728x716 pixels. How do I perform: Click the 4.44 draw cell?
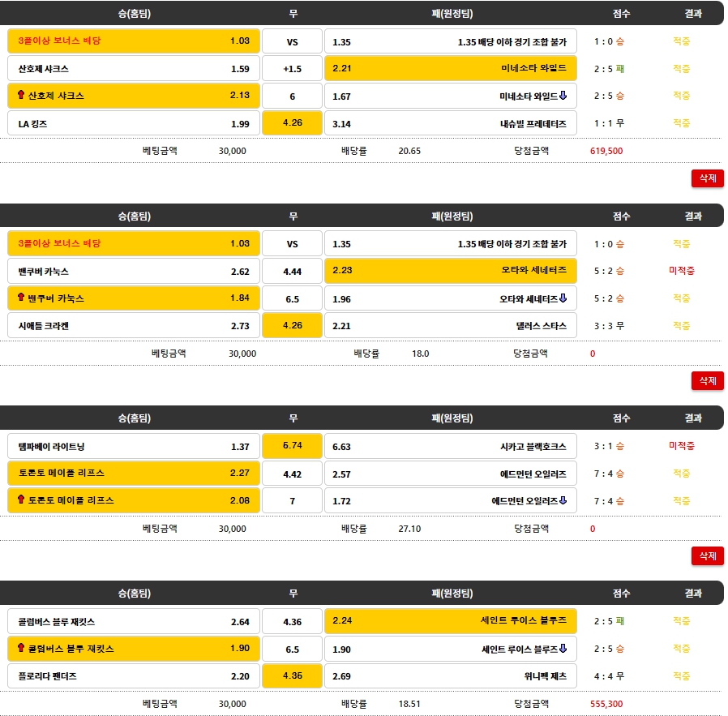click(x=292, y=271)
